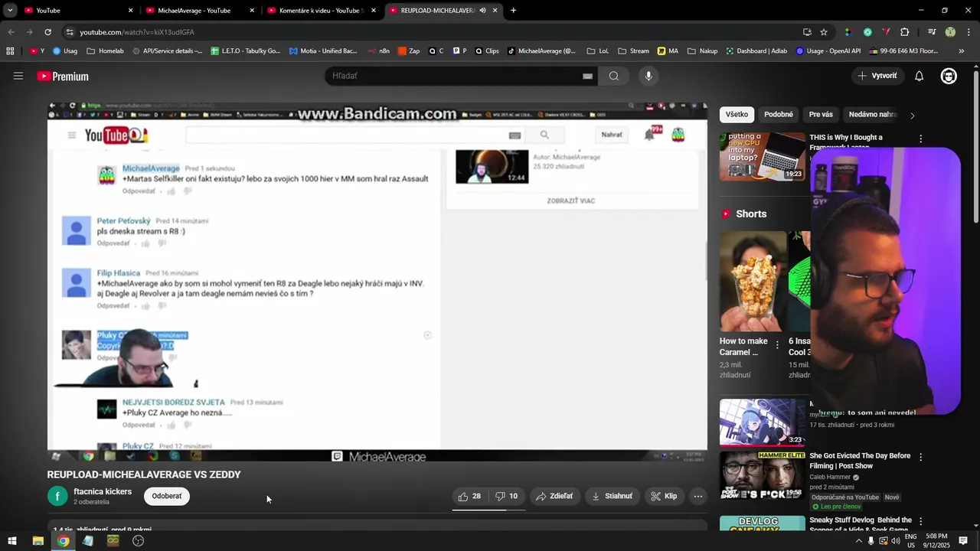Open Framework laptop video thumbnail
Screen dimensions: 980x551
coord(763,157)
